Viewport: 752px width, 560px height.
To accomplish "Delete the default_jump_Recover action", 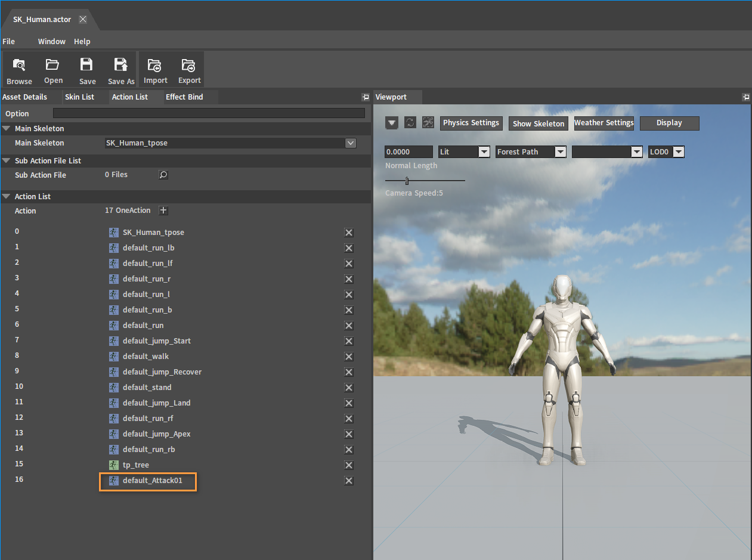I will point(349,372).
